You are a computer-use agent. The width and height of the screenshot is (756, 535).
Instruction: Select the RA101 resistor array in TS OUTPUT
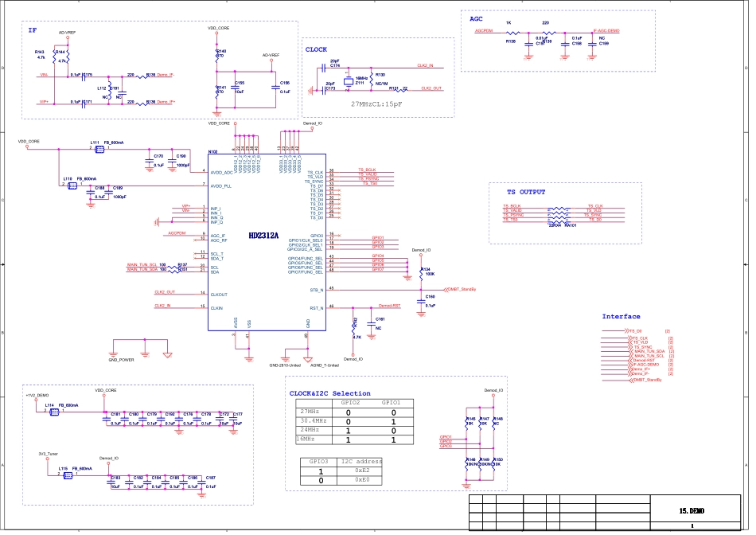pos(560,213)
